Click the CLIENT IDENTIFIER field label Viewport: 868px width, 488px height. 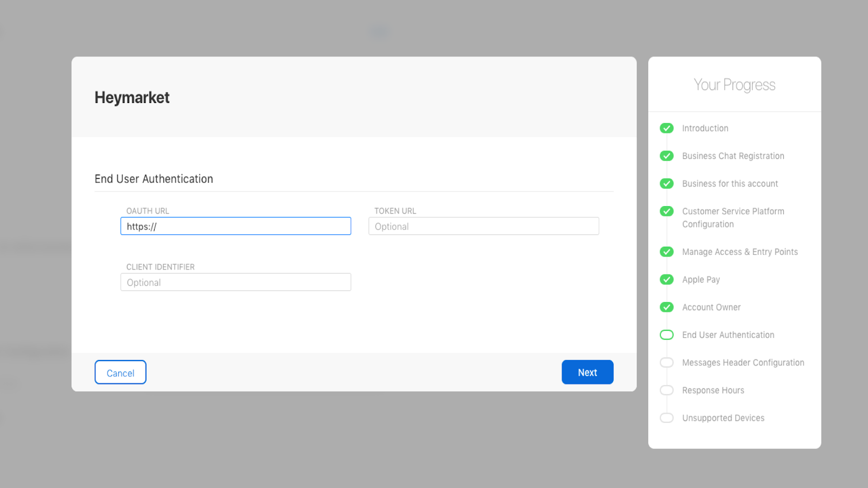[160, 267]
